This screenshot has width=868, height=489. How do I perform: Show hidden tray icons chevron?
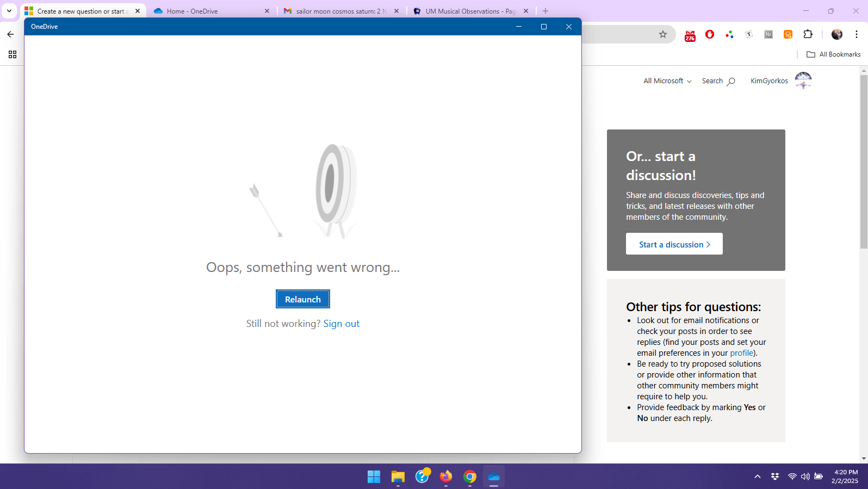(758, 476)
